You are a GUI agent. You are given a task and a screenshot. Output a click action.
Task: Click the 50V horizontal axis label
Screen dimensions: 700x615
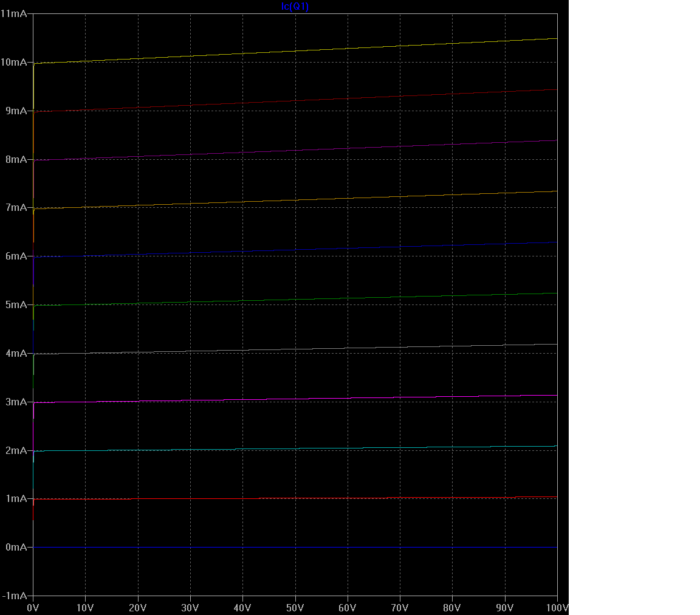pyautogui.click(x=295, y=608)
